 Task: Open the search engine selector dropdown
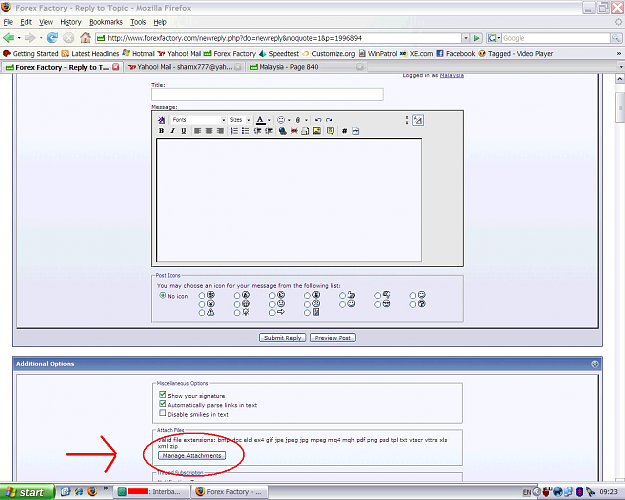[494, 38]
